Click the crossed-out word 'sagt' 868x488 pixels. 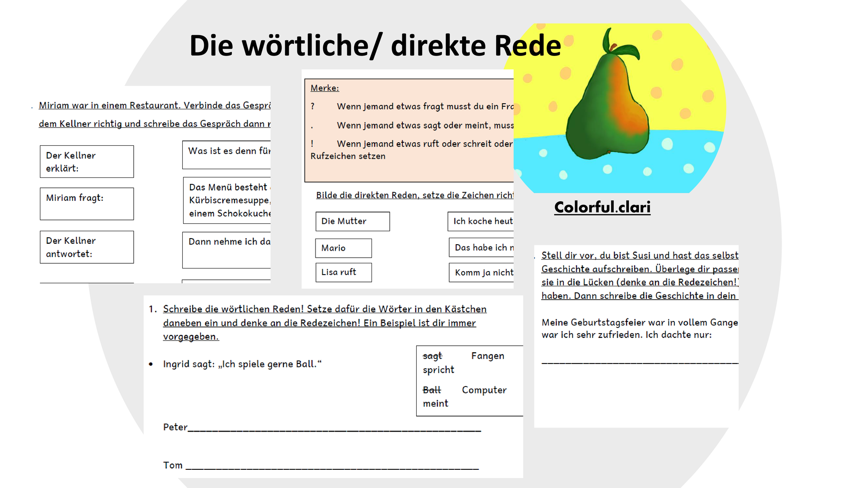[x=432, y=356]
